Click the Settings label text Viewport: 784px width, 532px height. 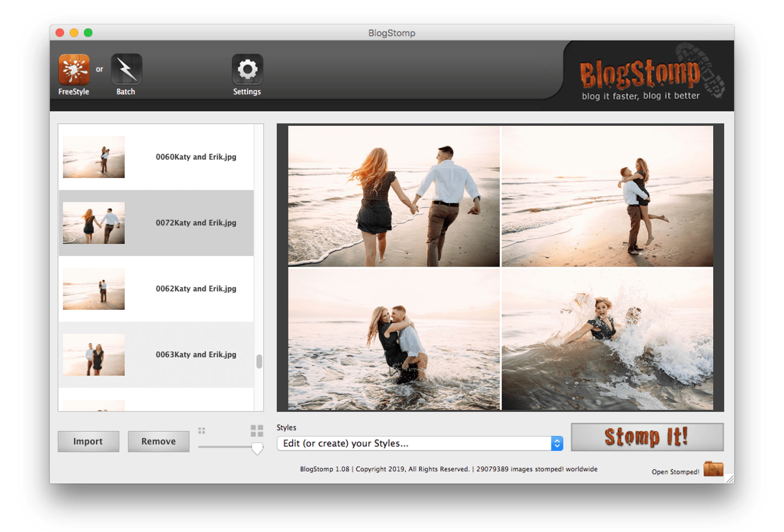[x=247, y=92]
